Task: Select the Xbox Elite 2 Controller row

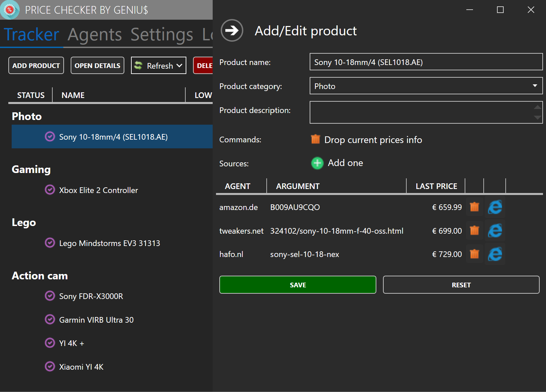Action: 112,190
